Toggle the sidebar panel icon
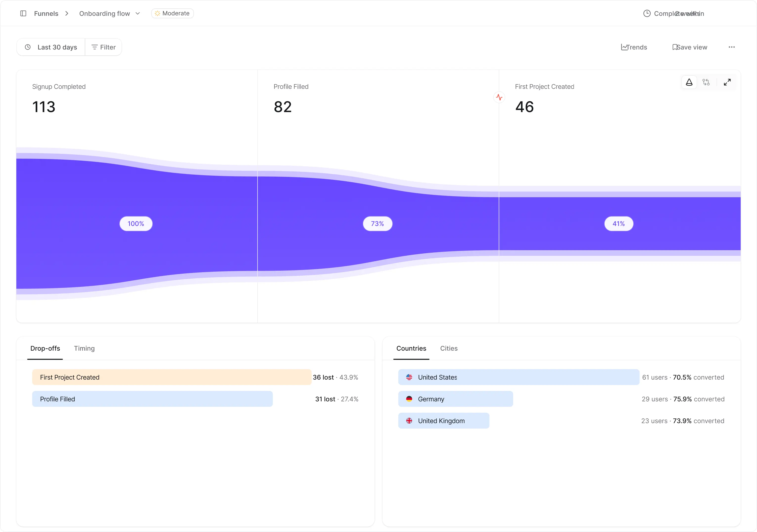This screenshot has height=532, width=757. pyautogui.click(x=23, y=14)
